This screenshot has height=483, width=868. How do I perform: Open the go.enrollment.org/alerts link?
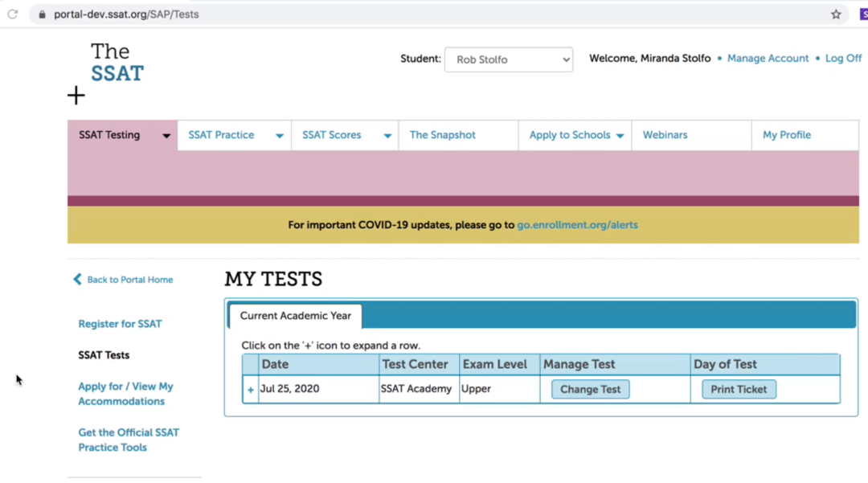[577, 225]
